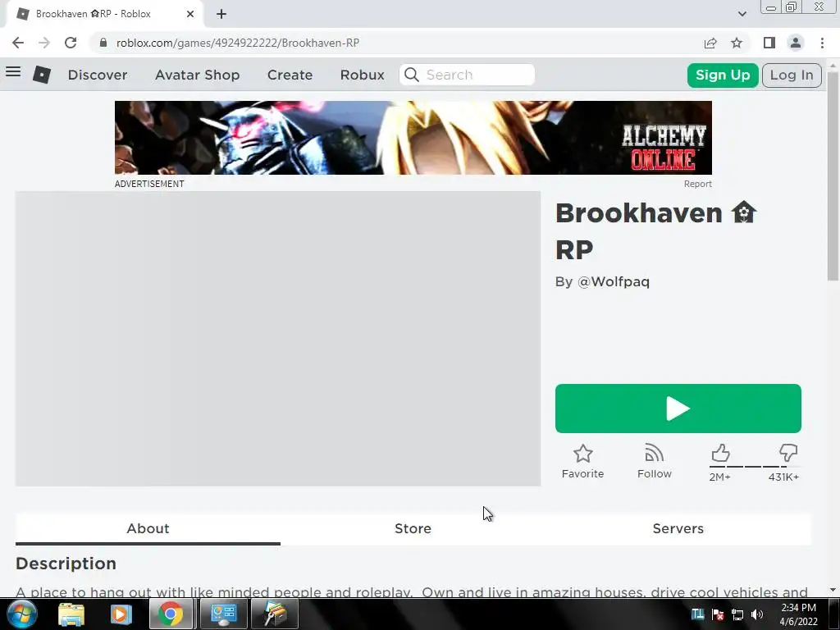Open the Chrome profile avatar menu

[796, 43]
